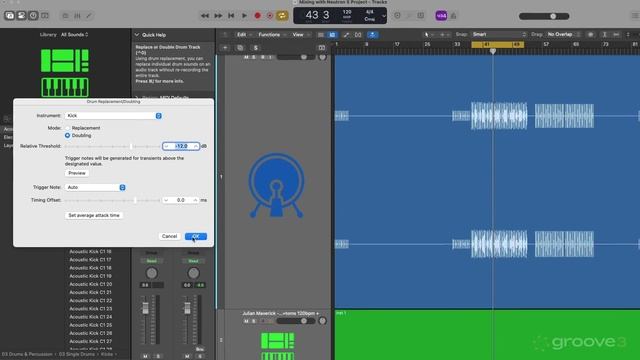The height and width of the screenshot is (360, 640).
Task: Open the Left-click pointer tool menu
Action: tap(428, 35)
